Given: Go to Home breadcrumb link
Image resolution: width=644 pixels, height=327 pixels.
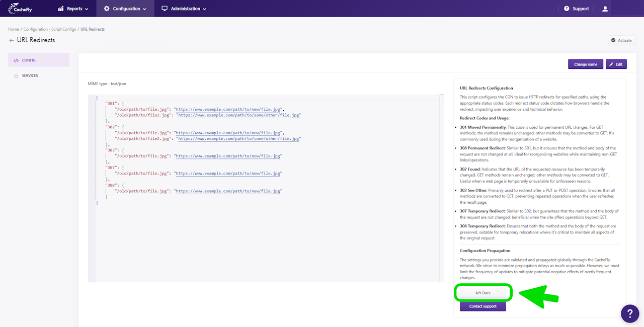Looking at the screenshot, I should (13, 29).
